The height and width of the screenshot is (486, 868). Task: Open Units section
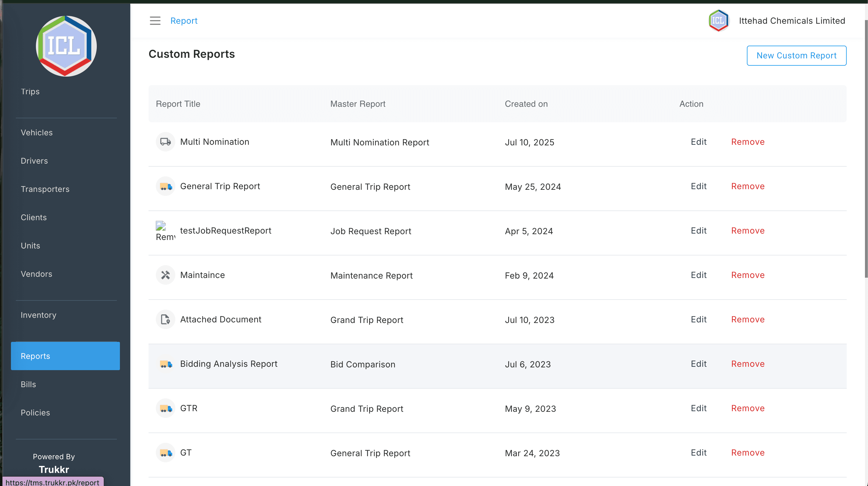[30, 246]
